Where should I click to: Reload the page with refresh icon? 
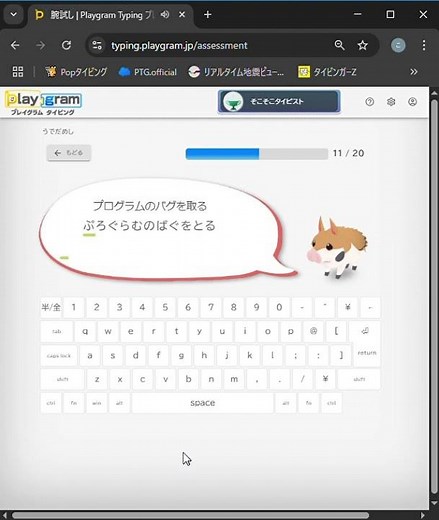coord(66,45)
